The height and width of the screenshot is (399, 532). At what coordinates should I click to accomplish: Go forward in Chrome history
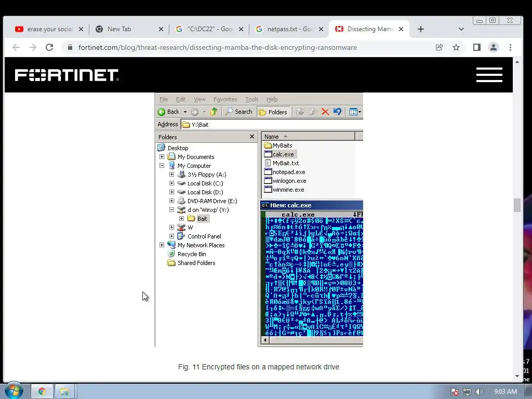pyautogui.click(x=33, y=47)
